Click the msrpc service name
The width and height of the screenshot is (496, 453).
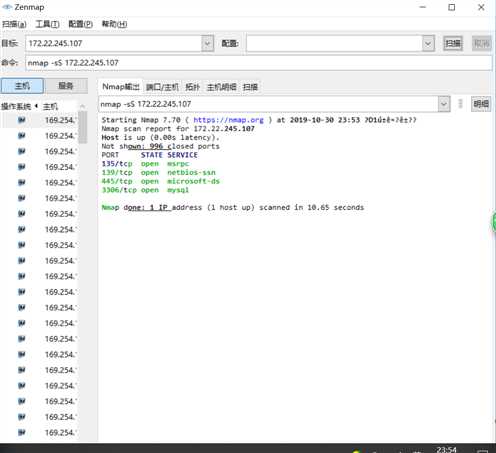click(x=178, y=164)
